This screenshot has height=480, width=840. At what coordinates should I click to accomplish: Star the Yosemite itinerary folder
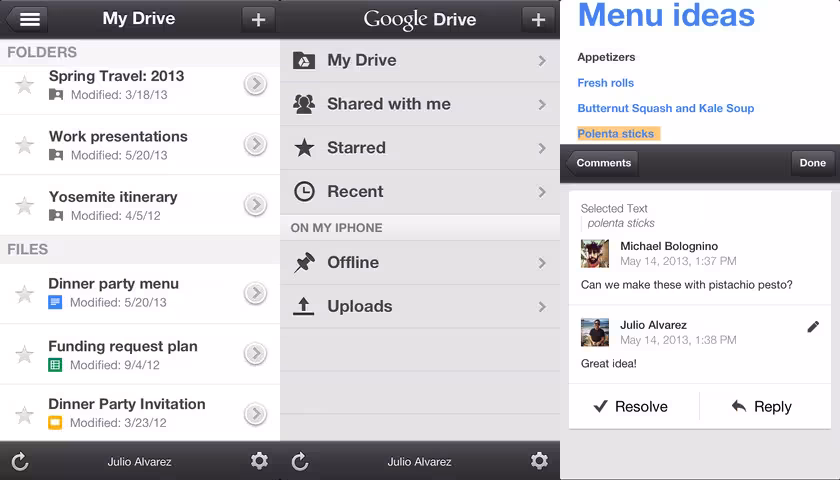pos(24,205)
